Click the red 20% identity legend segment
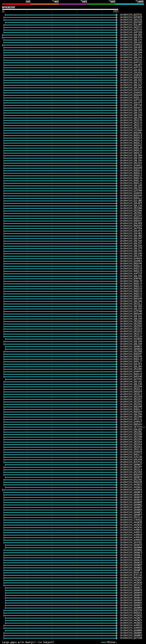146x644 pixels. pos(16,4)
